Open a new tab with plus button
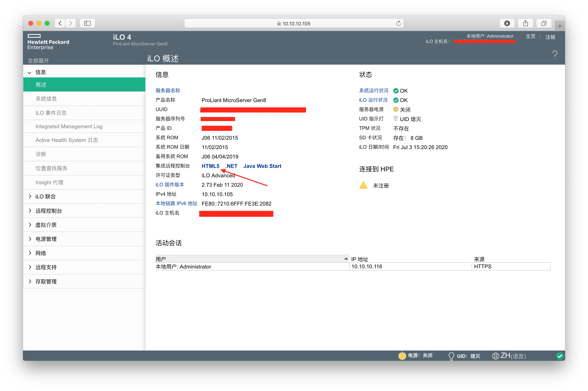Screen dimensions: 588x391 560,26
